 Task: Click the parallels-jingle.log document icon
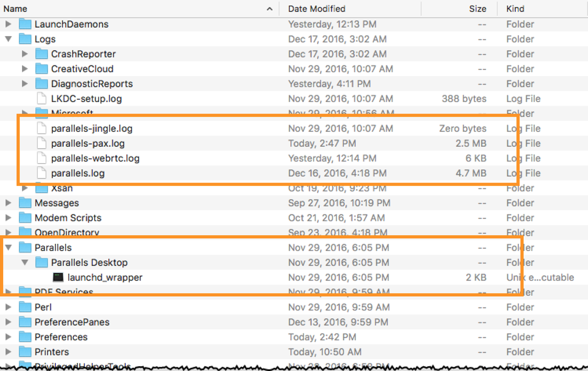42,129
